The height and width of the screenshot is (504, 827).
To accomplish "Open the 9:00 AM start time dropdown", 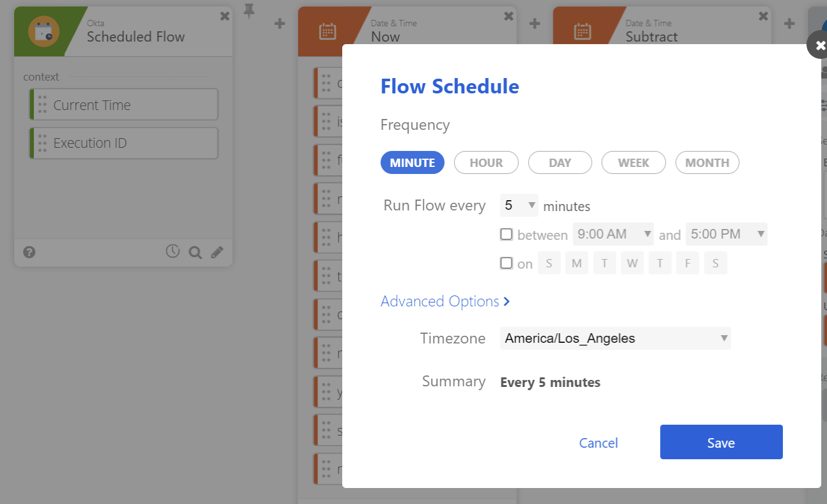I will 614,234.
